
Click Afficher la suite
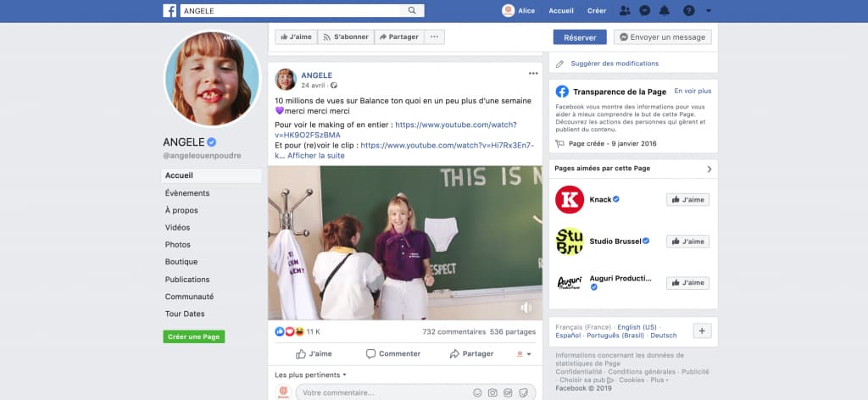[x=316, y=156]
